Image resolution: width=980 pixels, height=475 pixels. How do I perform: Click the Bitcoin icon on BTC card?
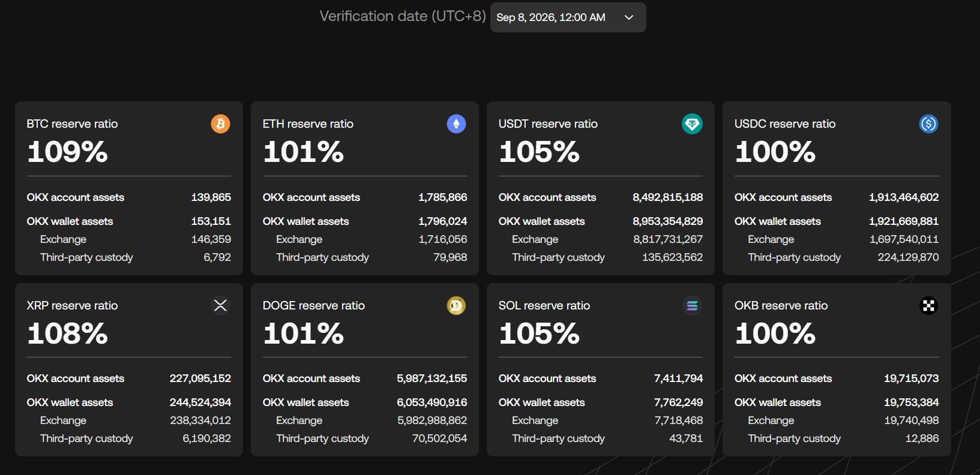pos(220,124)
